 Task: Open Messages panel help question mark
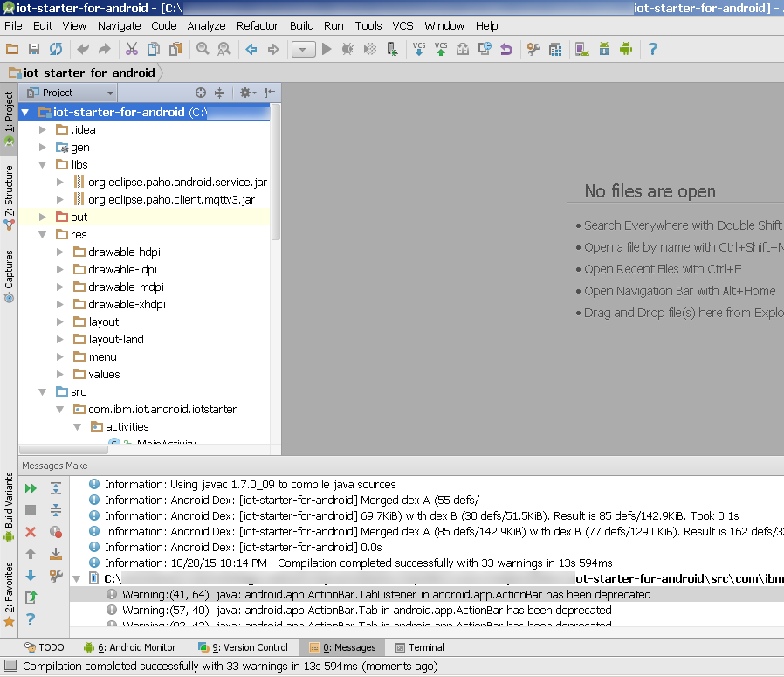click(x=31, y=619)
